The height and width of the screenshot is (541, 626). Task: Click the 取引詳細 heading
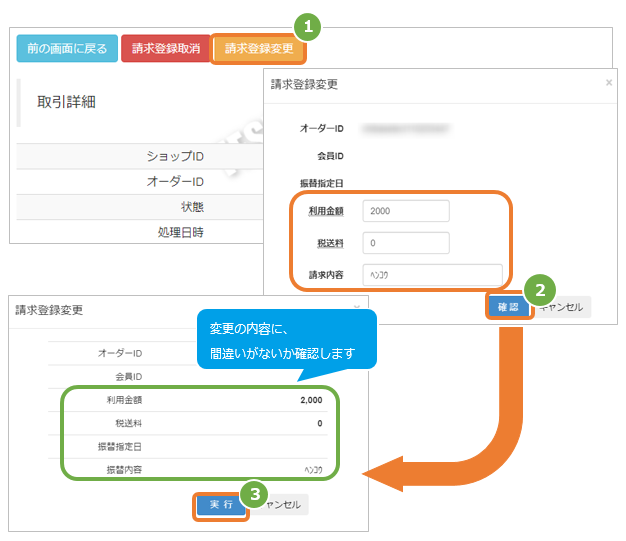click(66, 102)
